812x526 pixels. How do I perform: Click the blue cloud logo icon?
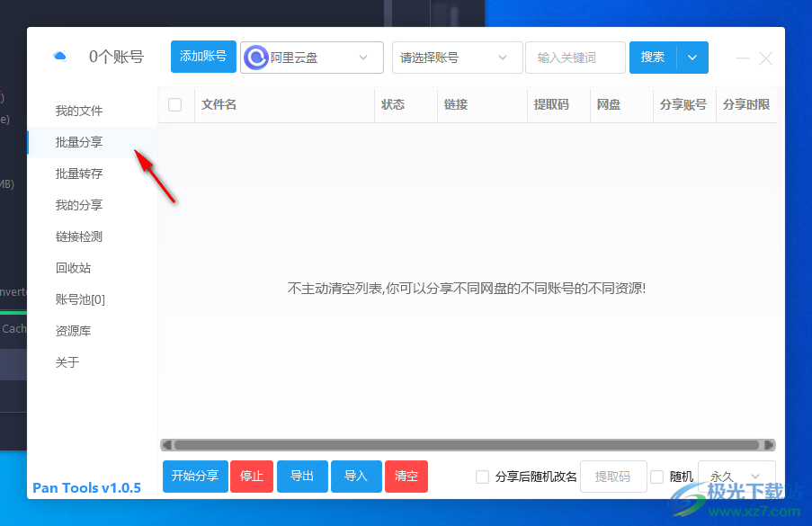point(60,56)
